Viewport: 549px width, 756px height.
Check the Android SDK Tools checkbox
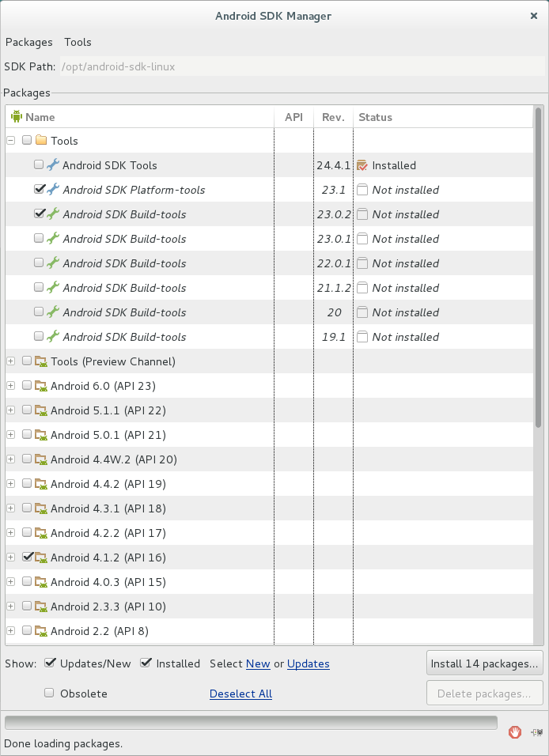[x=39, y=164]
